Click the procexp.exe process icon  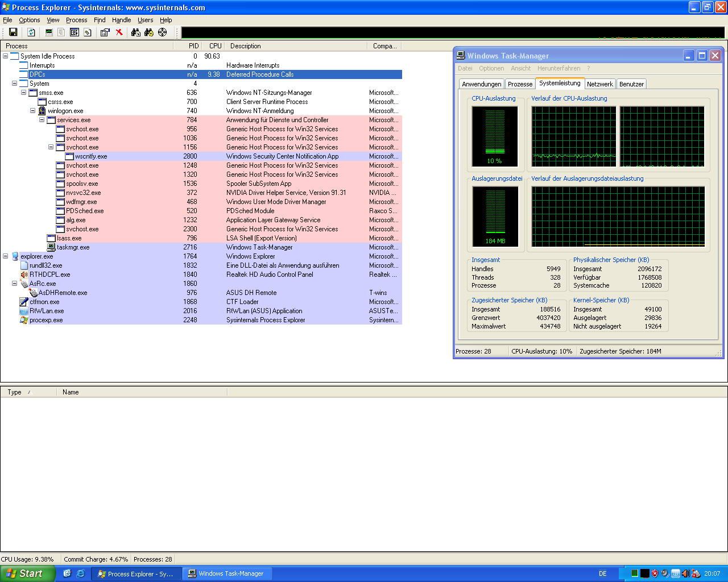(x=24, y=320)
